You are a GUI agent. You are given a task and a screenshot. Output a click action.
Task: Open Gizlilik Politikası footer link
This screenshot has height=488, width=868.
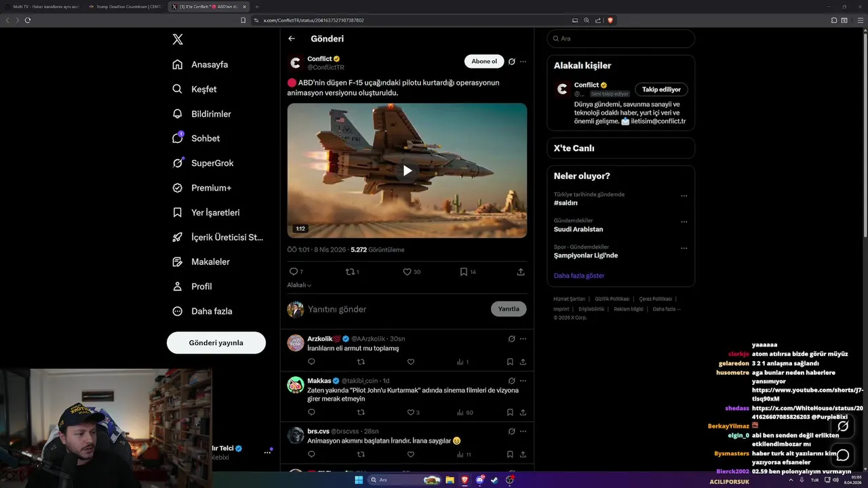click(612, 299)
